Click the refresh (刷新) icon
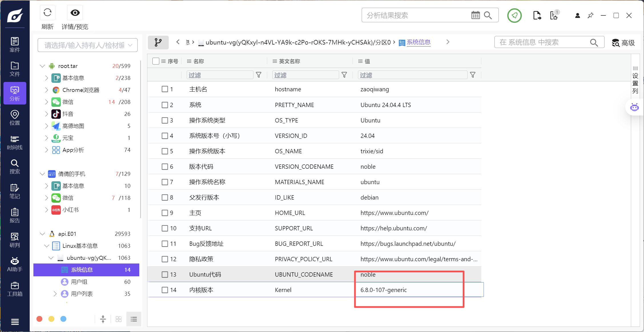The height and width of the screenshot is (332, 644). 47,13
